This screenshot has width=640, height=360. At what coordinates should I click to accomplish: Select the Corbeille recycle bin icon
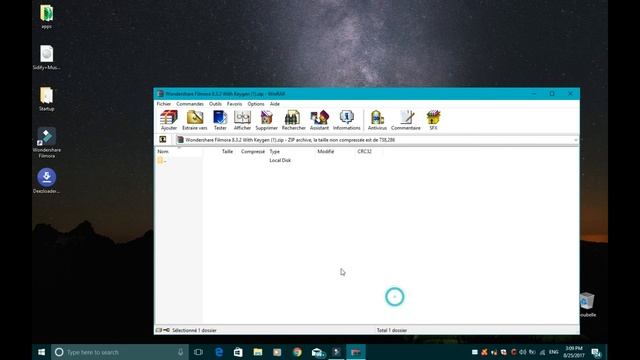[587, 304]
